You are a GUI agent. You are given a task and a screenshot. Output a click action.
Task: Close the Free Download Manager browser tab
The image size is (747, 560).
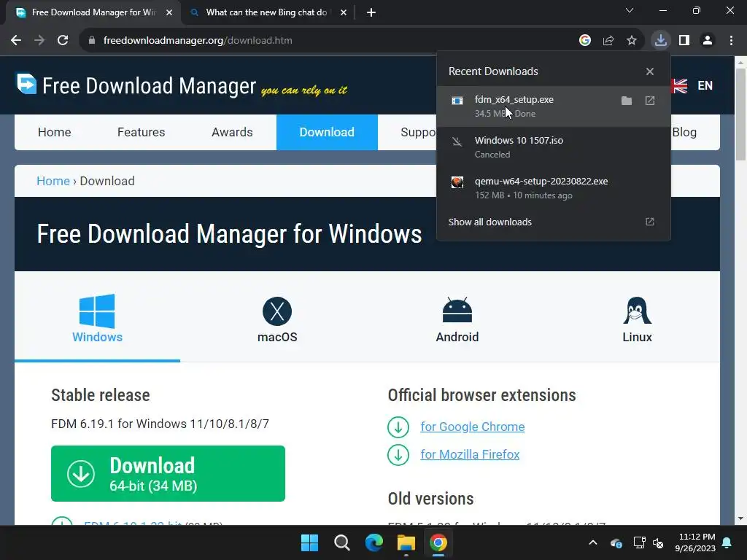click(x=169, y=12)
